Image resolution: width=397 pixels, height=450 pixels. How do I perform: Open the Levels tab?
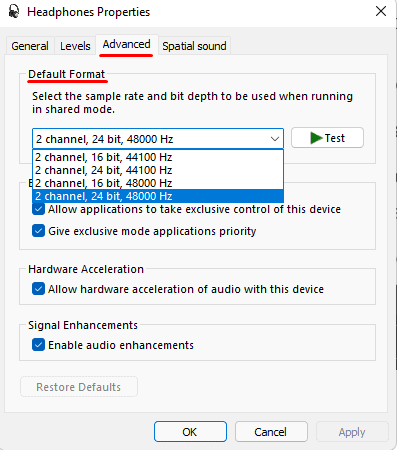(75, 46)
